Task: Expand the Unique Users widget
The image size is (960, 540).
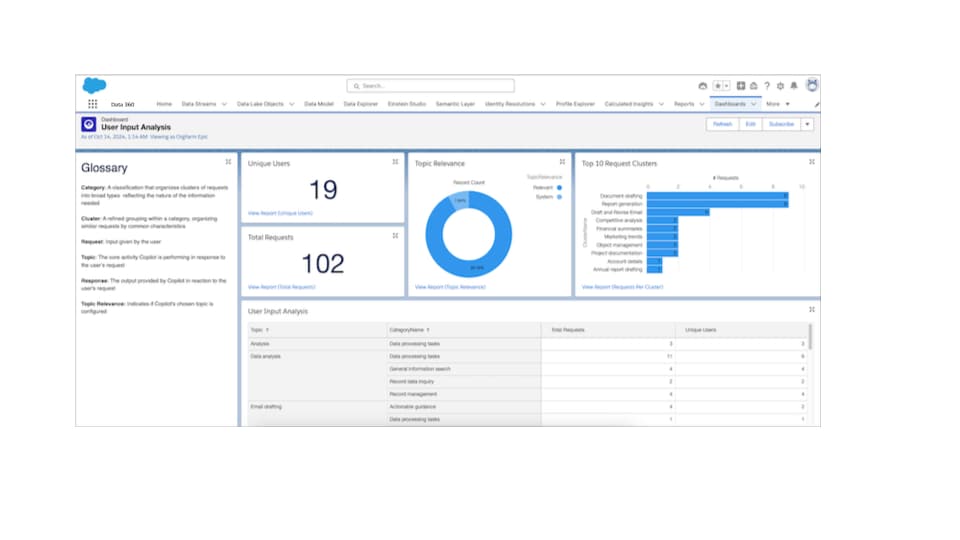Action: click(x=396, y=162)
